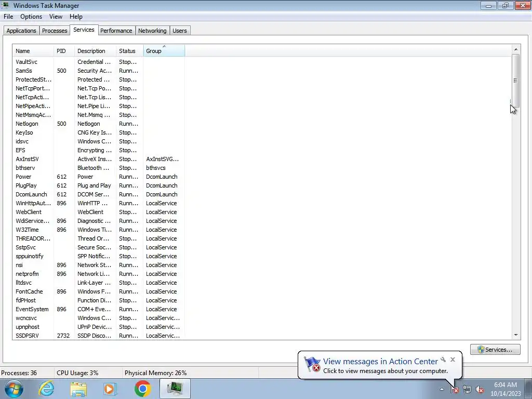Image resolution: width=532 pixels, height=399 pixels.
Task: Click the Task Manager taskbar button
Action: tap(175, 389)
